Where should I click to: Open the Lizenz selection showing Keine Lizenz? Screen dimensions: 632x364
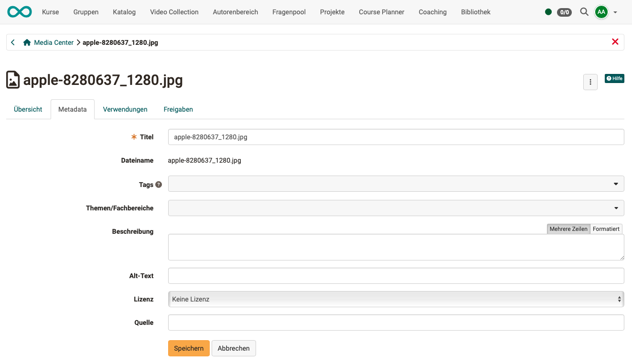[x=396, y=299]
